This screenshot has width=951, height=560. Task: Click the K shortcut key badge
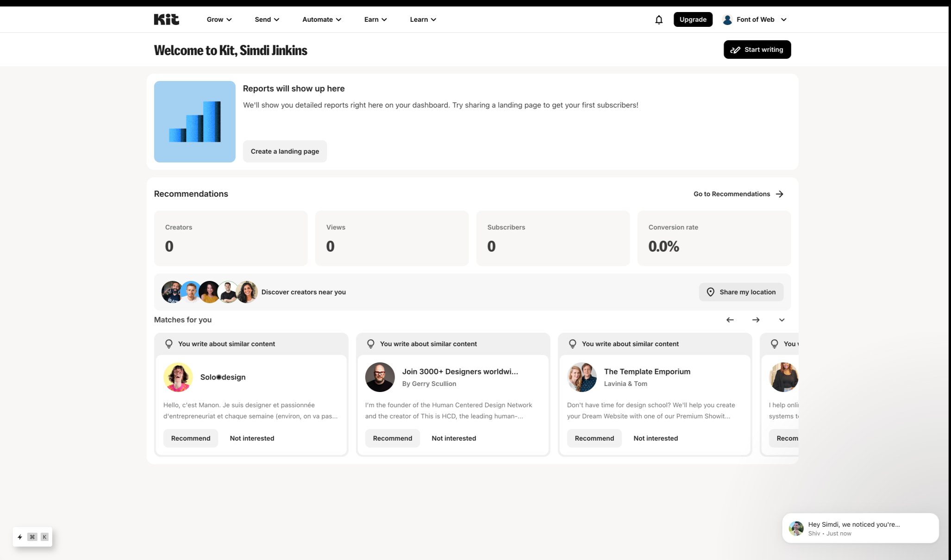point(44,537)
